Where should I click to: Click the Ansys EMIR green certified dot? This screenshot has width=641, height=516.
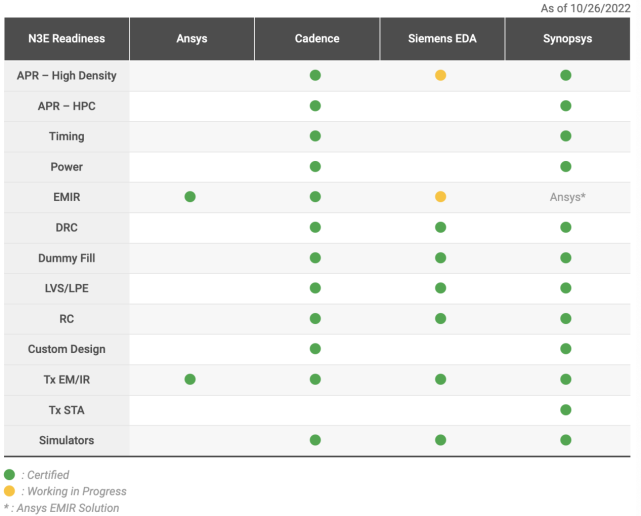click(190, 197)
